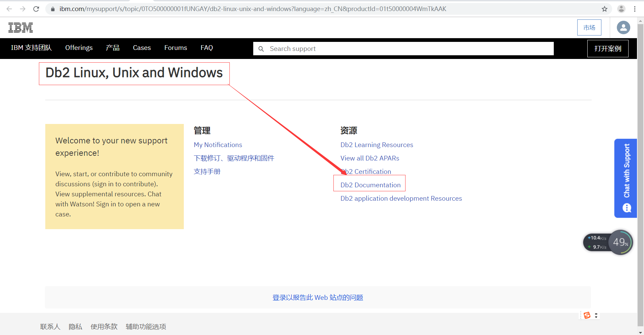644x335 pixels.
Task: Click the 49% network speed progress circle
Action: tap(621, 242)
